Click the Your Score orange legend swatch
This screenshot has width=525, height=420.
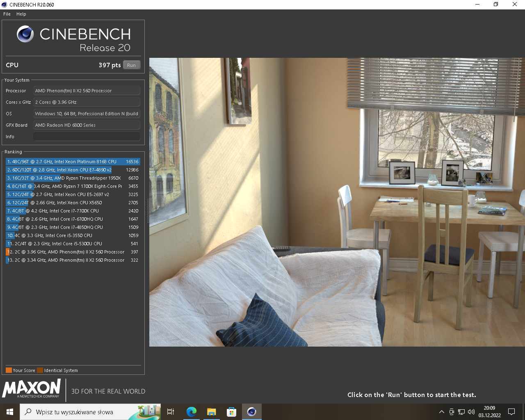point(9,370)
